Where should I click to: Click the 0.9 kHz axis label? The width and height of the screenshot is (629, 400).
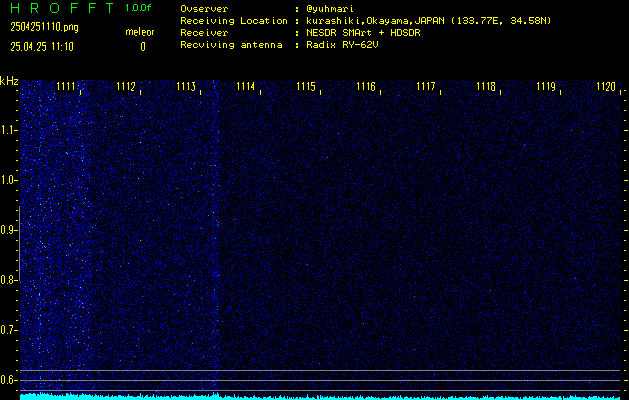click(8, 230)
